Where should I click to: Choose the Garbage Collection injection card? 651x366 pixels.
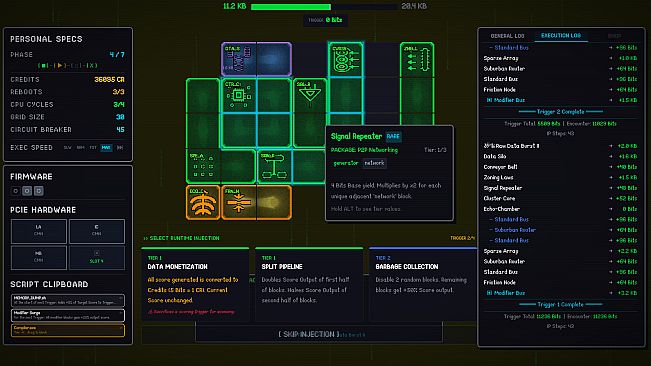[423, 285]
